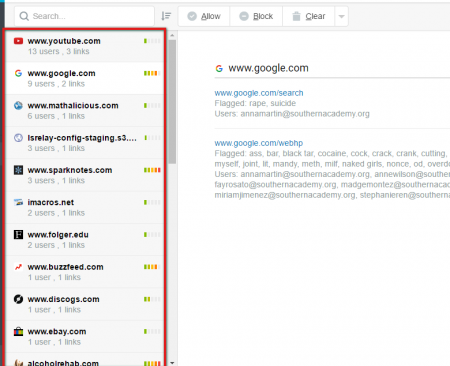Open the www.google.com/search link
The image size is (450, 366).
point(259,93)
